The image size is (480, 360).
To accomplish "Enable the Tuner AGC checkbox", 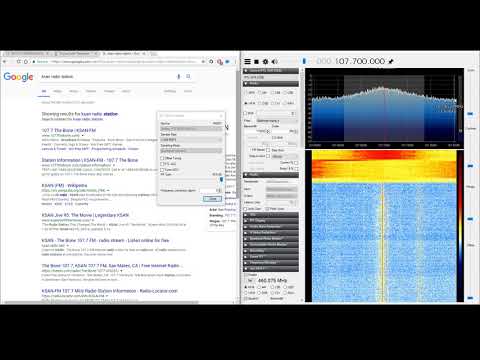I will point(162,170).
